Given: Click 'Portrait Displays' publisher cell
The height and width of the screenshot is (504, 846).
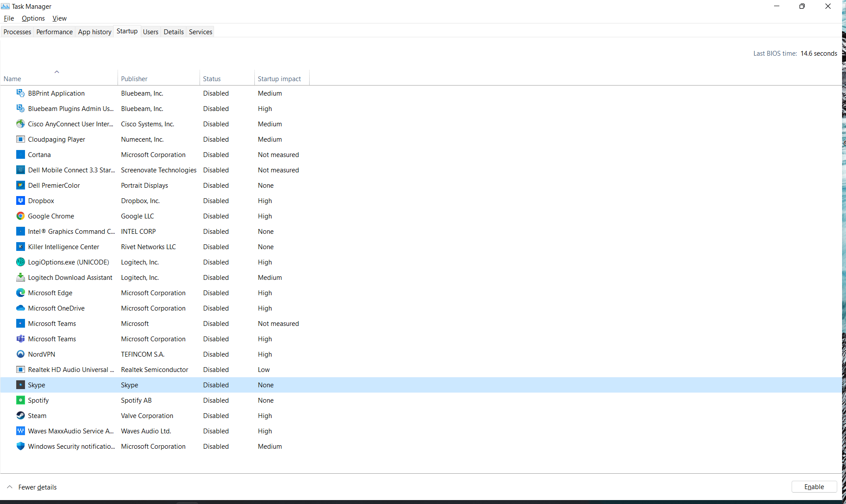Looking at the screenshot, I should coord(144,185).
